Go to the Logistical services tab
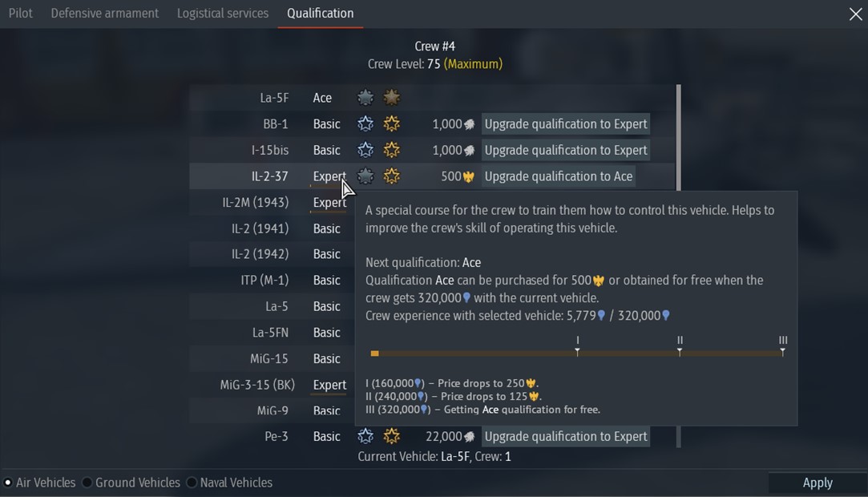Image resolution: width=868 pixels, height=497 pixels. click(223, 14)
